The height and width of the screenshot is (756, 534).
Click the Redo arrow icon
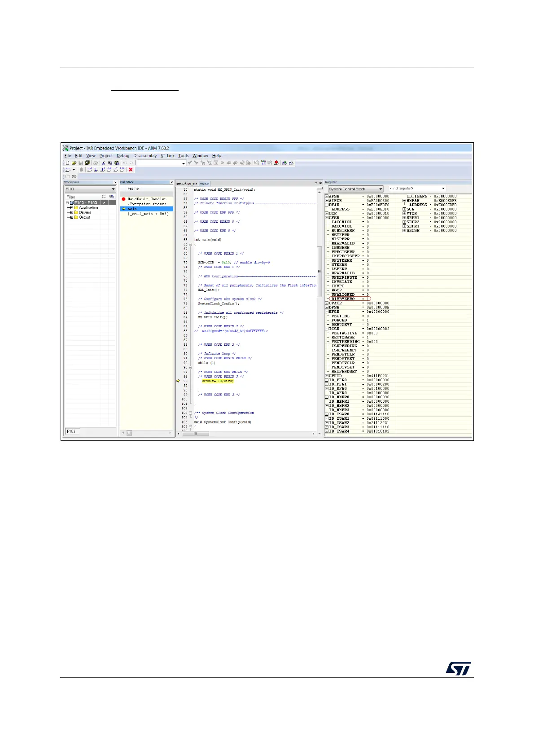[131, 163]
